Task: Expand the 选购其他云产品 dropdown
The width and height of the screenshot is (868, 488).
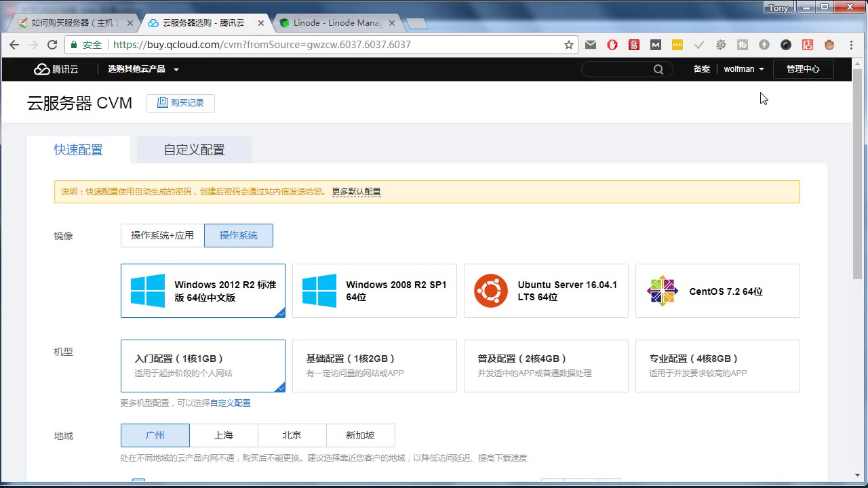Action: 143,69
